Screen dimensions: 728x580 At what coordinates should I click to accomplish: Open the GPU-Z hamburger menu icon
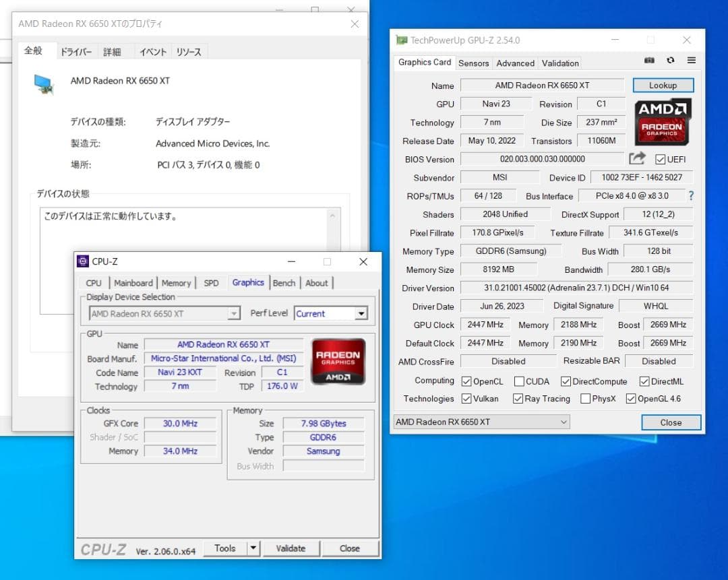691,61
